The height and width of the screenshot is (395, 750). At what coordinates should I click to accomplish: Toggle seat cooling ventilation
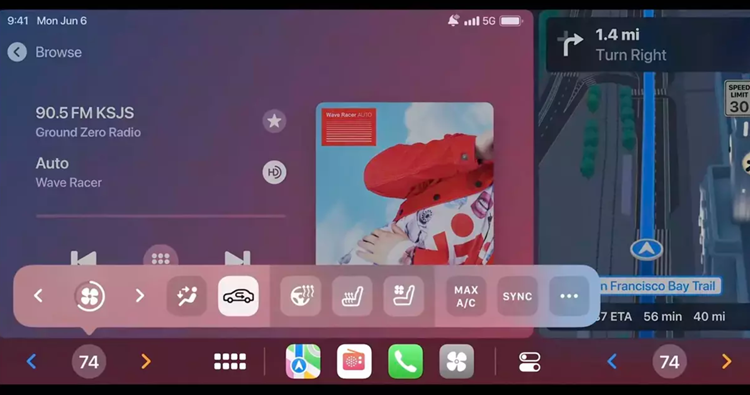click(404, 296)
